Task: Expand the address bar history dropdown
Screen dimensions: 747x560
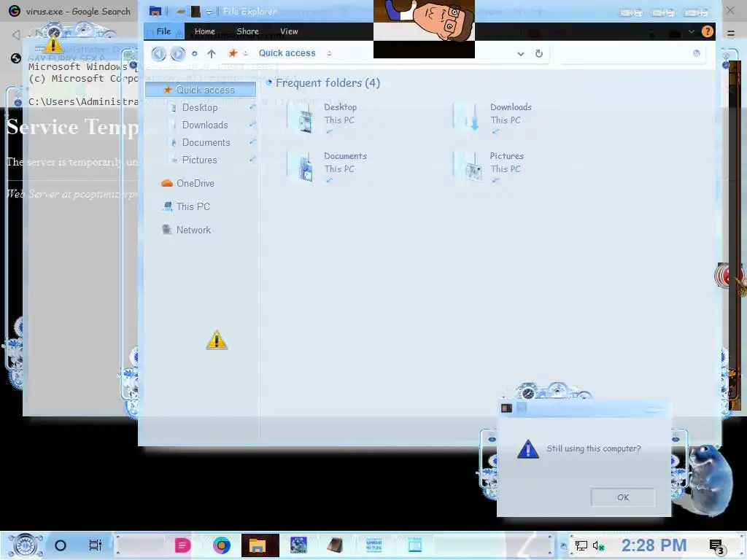Action: (x=521, y=54)
